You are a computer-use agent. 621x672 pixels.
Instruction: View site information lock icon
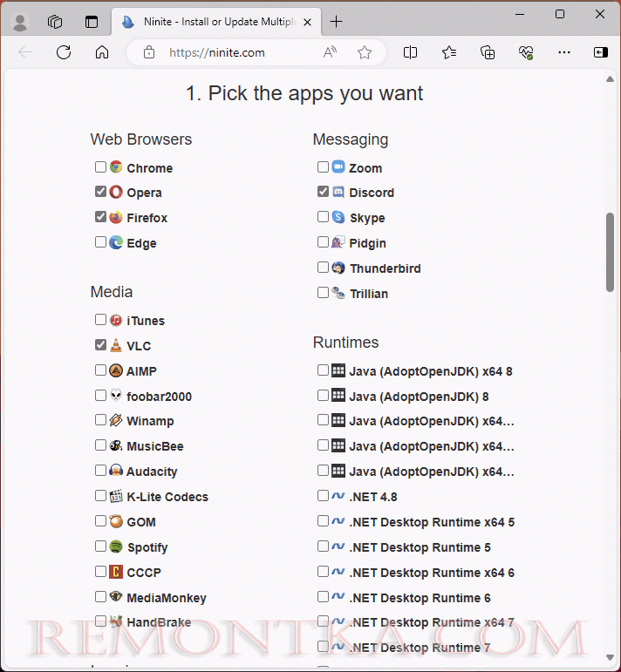point(149,52)
